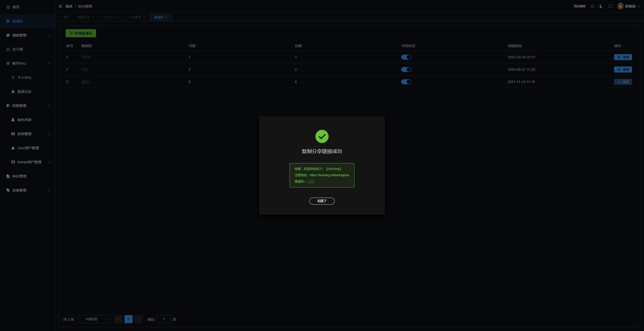This screenshot has width=644, height=331.
Task: Open 角色列表 in the sidebar
Action: coord(24,120)
